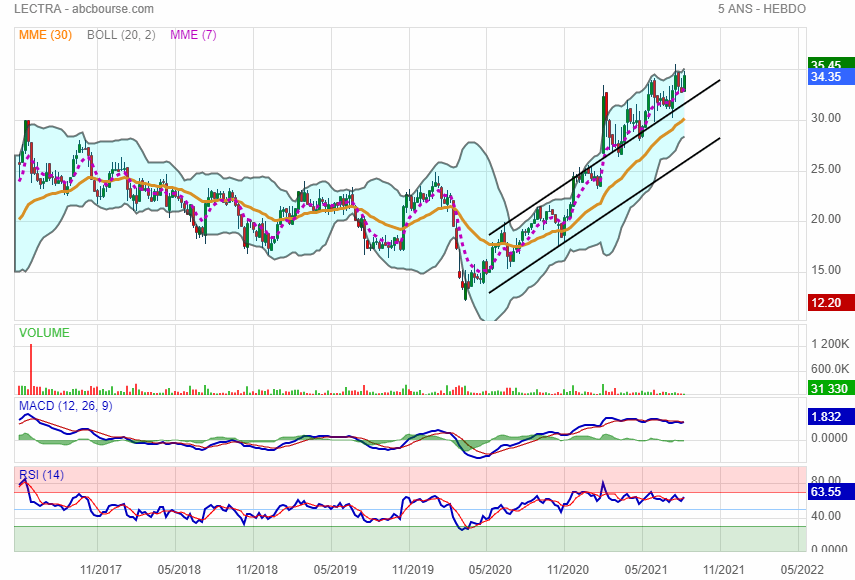Viewport: 855px width, 580px height.
Task: Click the 20.00 price axis label
Action: [826, 219]
